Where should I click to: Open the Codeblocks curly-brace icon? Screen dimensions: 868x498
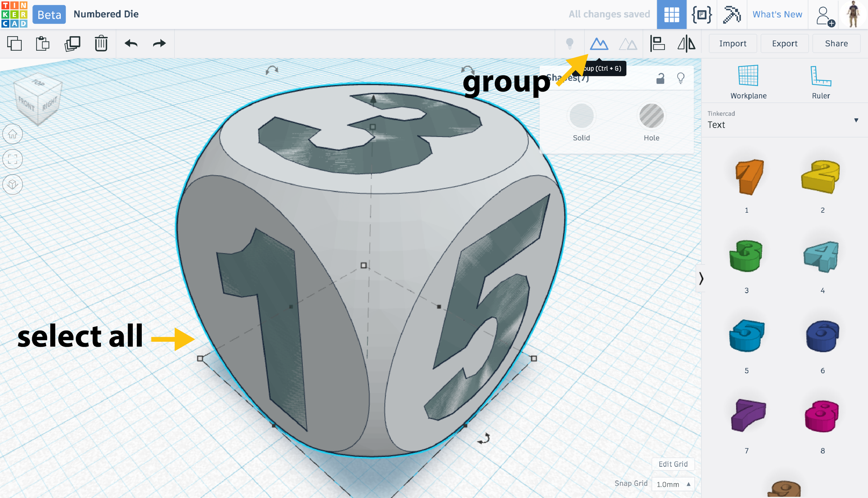702,14
